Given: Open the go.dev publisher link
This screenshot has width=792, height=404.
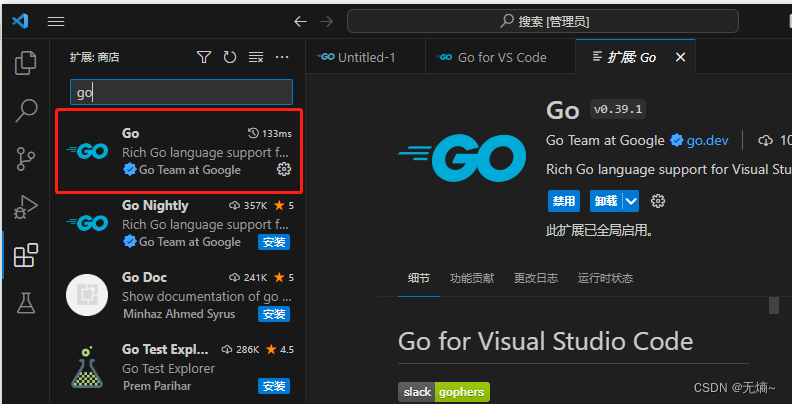Looking at the screenshot, I should (707, 140).
